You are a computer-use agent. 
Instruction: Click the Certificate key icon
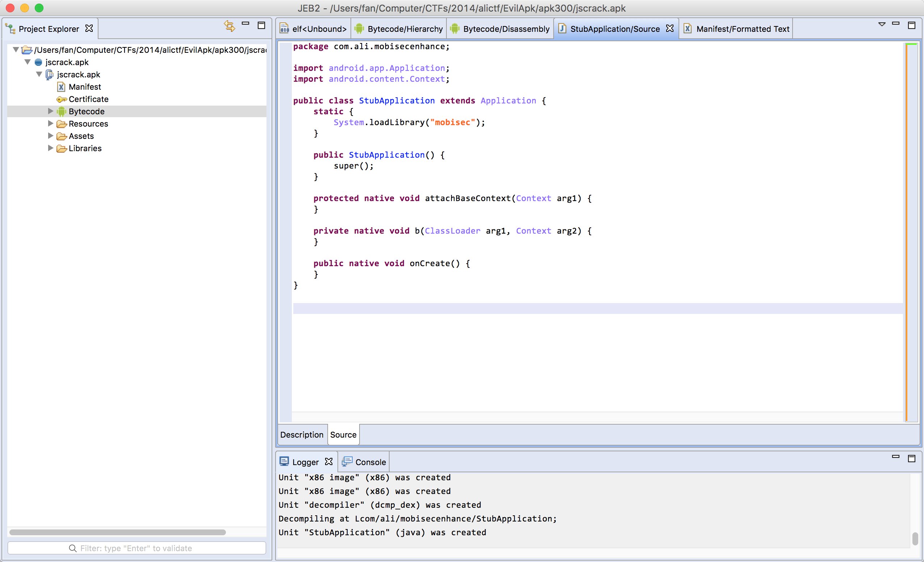(62, 99)
